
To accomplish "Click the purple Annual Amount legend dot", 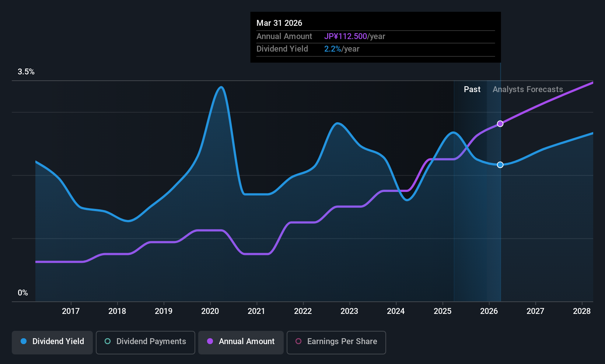I will 210,341.
